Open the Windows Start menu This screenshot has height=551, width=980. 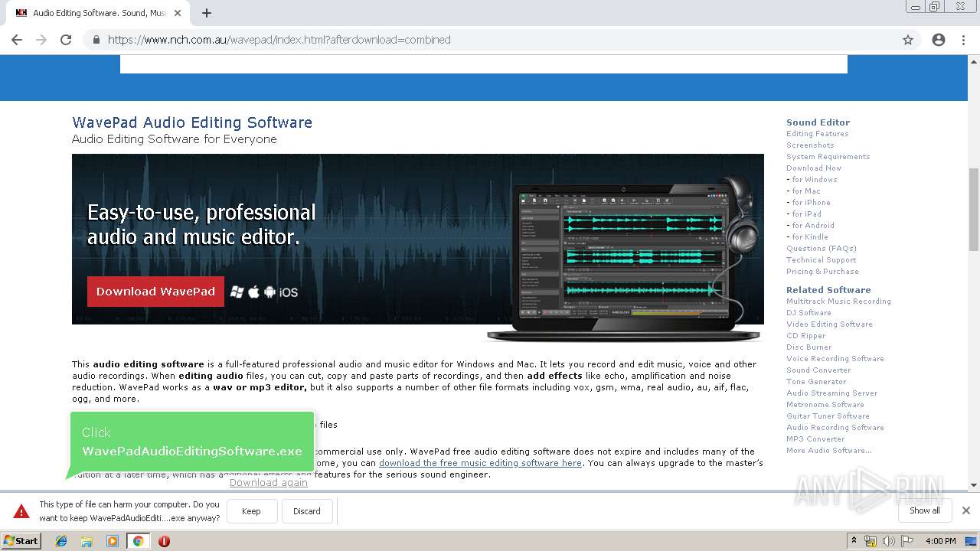(x=21, y=541)
